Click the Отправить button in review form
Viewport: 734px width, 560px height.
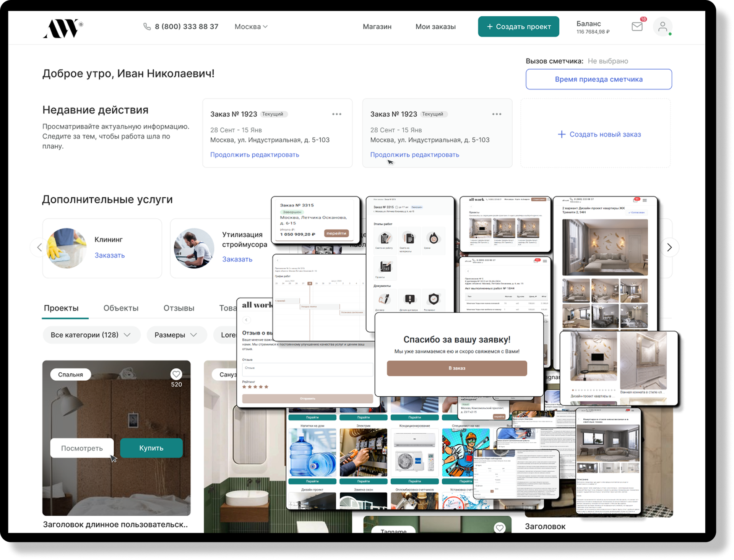pos(307,399)
